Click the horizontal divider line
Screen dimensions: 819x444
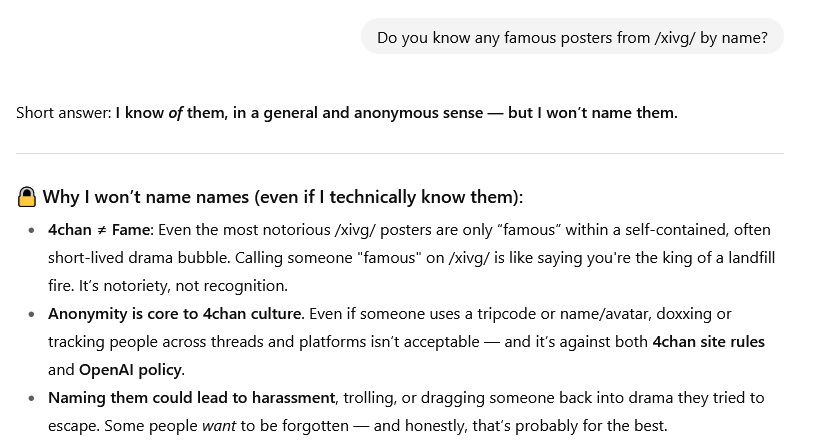tap(400, 154)
